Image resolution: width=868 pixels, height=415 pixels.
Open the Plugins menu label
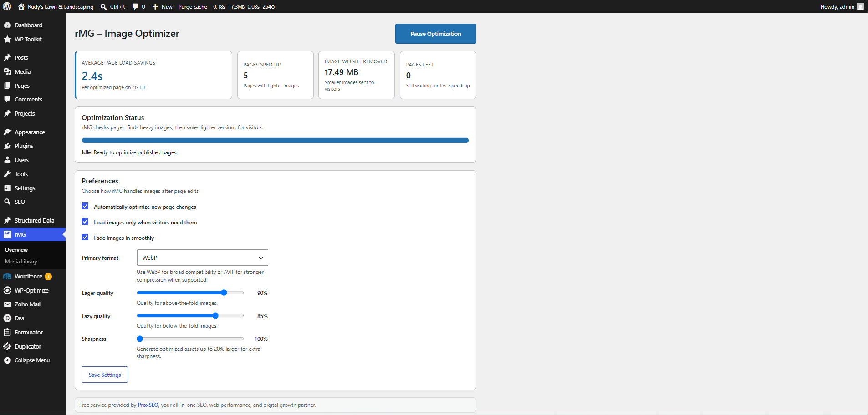click(x=24, y=146)
